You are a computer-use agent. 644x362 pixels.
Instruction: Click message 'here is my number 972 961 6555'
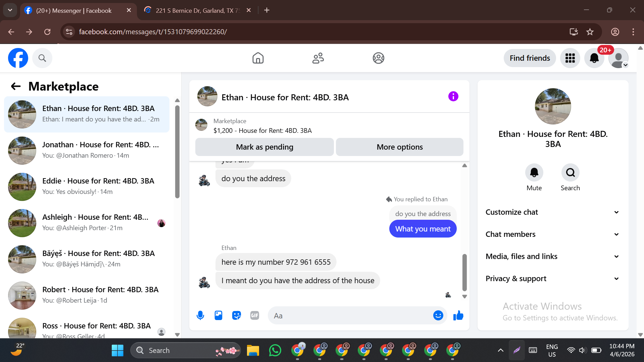pos(276,262)
